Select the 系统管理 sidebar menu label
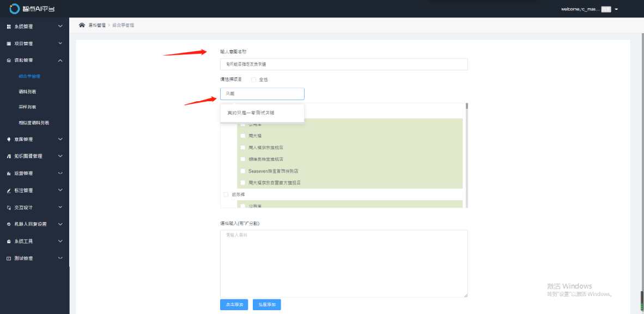 24,27
